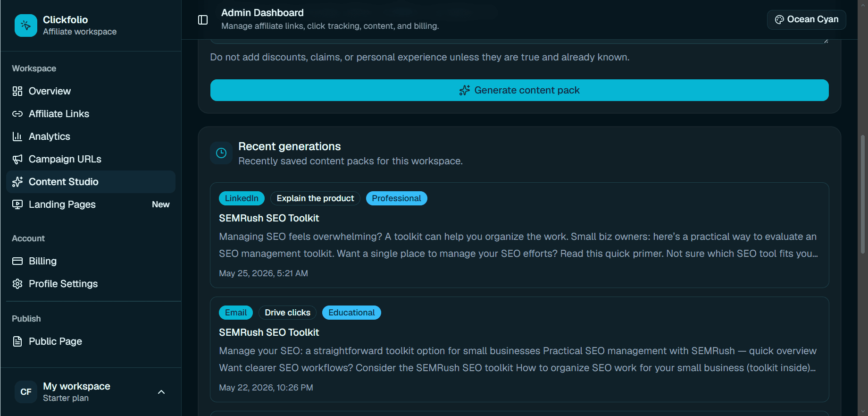This screenshot has width=868, height=416.
Task: Click the Educational tone badge
Action: [351, 313]
